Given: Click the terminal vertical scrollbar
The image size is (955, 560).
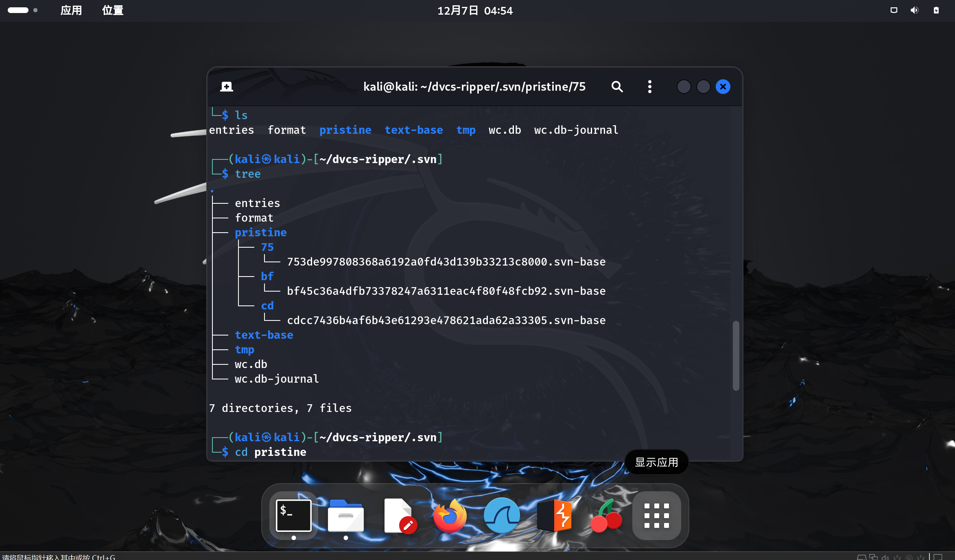Looking at the screenshot, I should click(736, 355).
